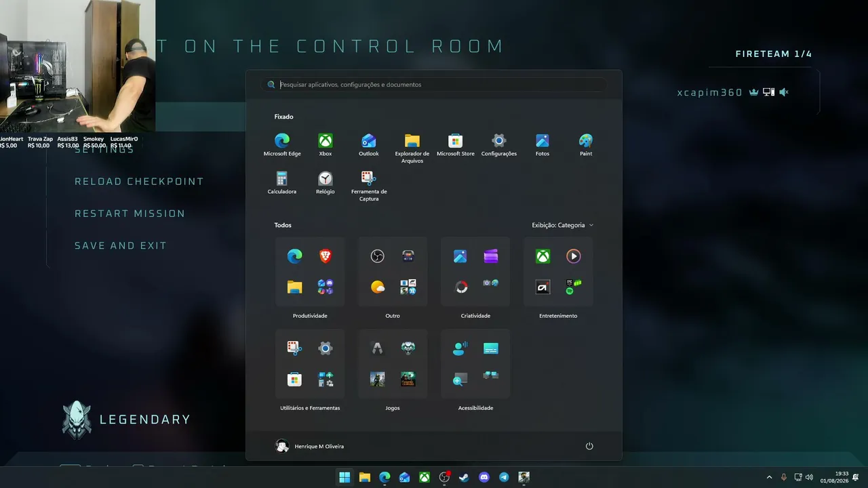Image resolution: width=868 pixels, height=488 pixels.
Task: Launch OBS Studio in the Outro group
Action: [378, 256]
